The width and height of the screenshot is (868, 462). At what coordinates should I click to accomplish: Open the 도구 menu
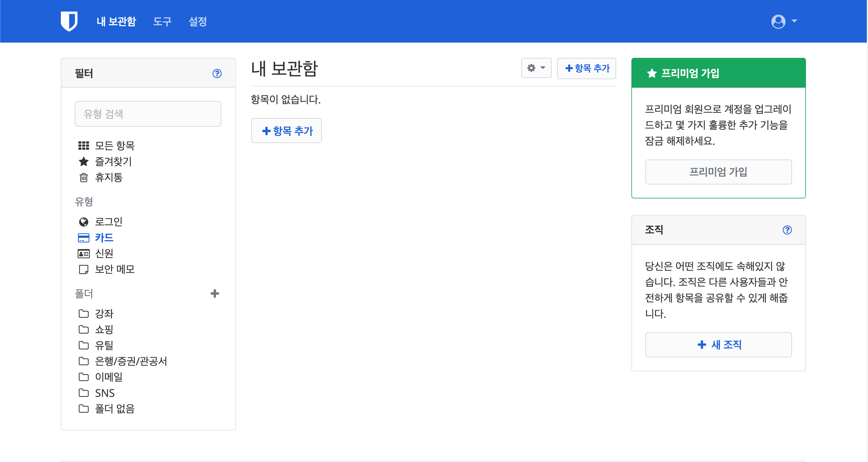[x=162, y=22]
